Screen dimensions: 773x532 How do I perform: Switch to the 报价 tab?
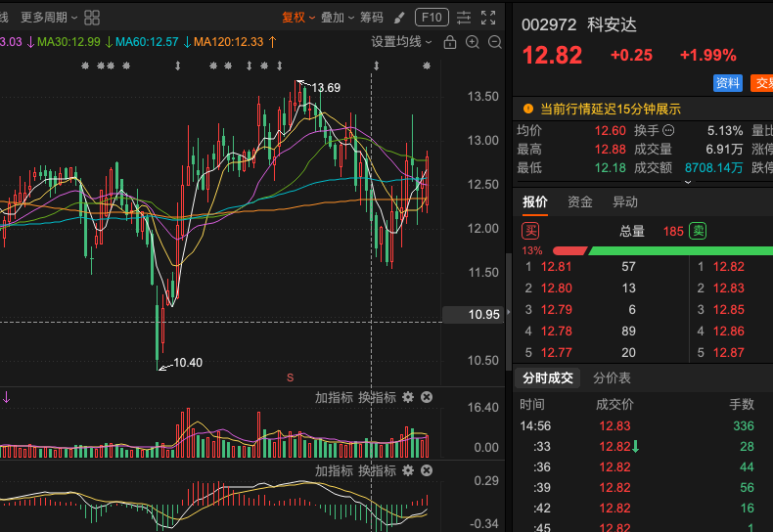pyautogui.click(x=535, y=202)
